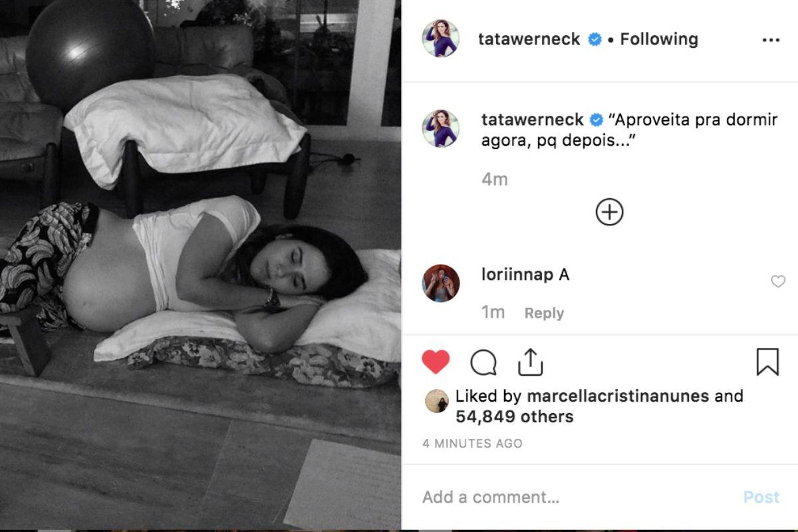The image size is (798, 532).
Task: Like the comment by loriinnap
Action: tap(777, 282)
